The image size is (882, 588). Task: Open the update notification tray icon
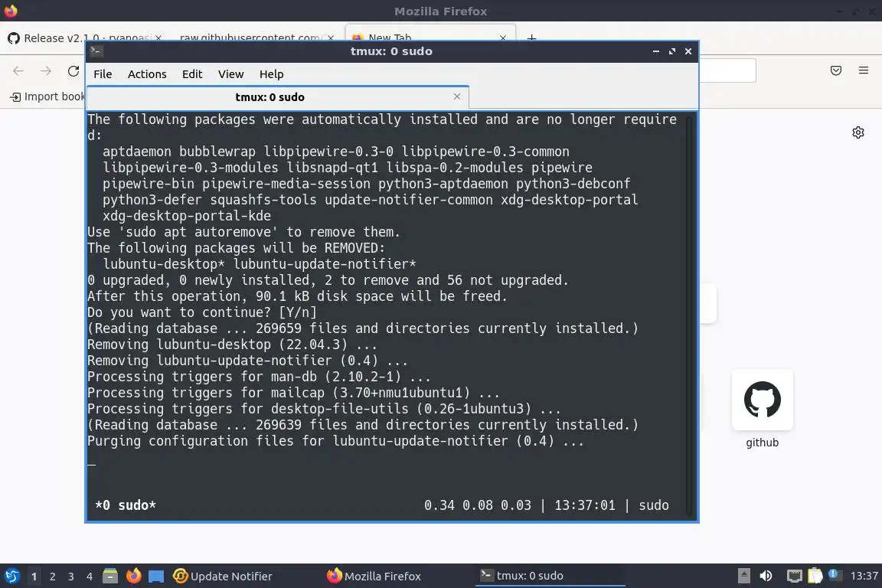[x=835, y=576]
